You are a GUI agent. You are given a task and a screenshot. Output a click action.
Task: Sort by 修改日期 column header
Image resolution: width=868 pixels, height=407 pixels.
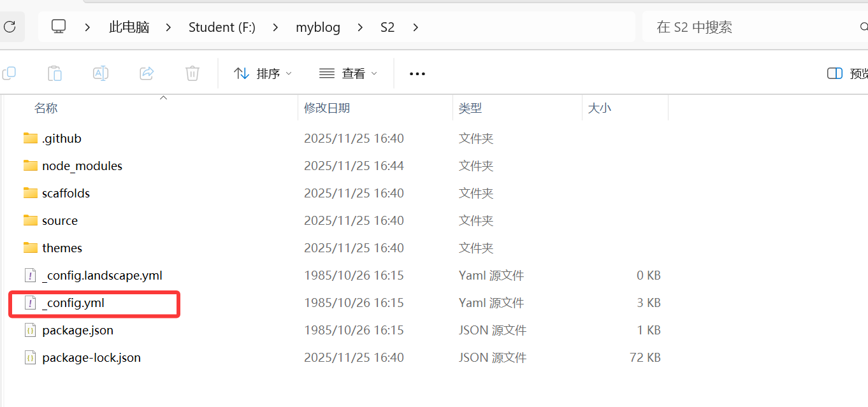point(327,108)
